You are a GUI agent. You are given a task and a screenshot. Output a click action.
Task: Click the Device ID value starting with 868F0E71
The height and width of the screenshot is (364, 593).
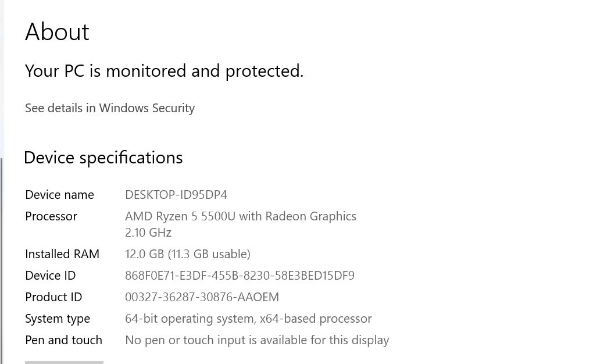[x=240, y=276]
